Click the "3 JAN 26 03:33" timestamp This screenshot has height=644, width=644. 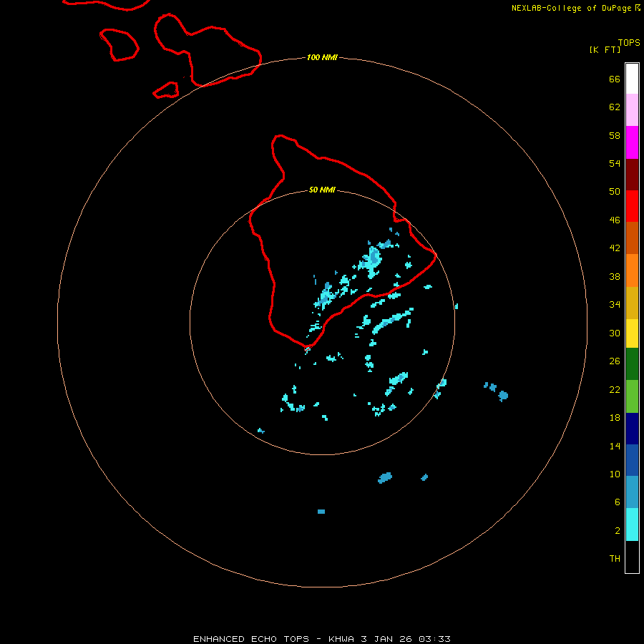pos(406,639)
